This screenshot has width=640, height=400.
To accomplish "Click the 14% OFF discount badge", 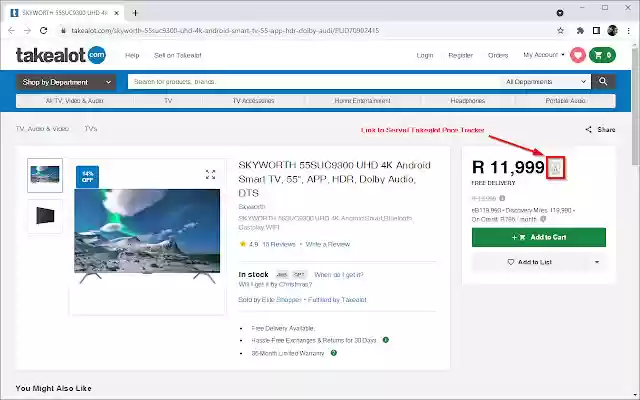I will click(x=87, y=177).
